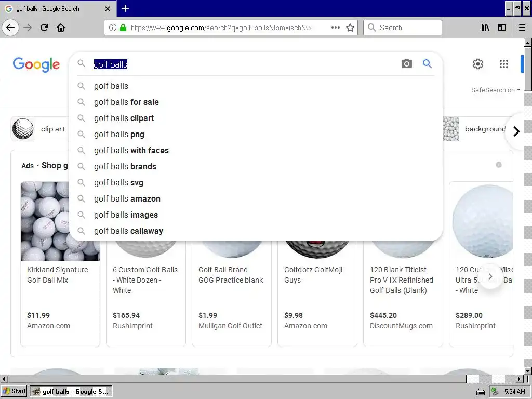Open 120 Blank Titleist Pro V1X listing
The width and height of the screenshot is (532, 399).
402,280
